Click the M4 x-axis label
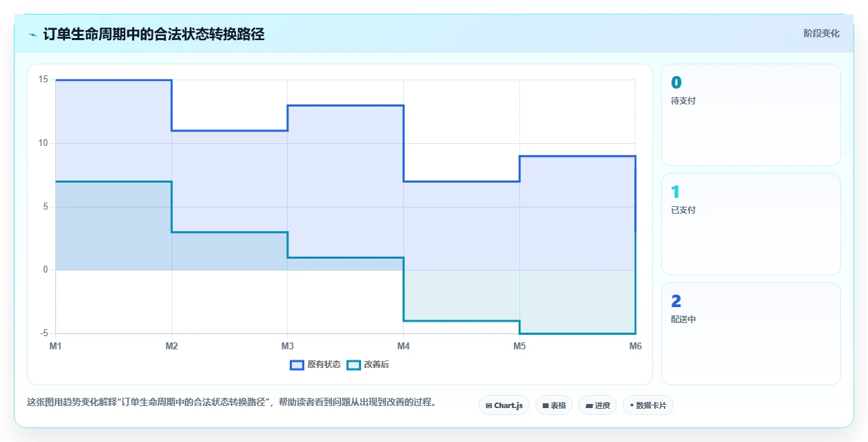This screenshot has height=442, width=868. (x=403, y=346)
